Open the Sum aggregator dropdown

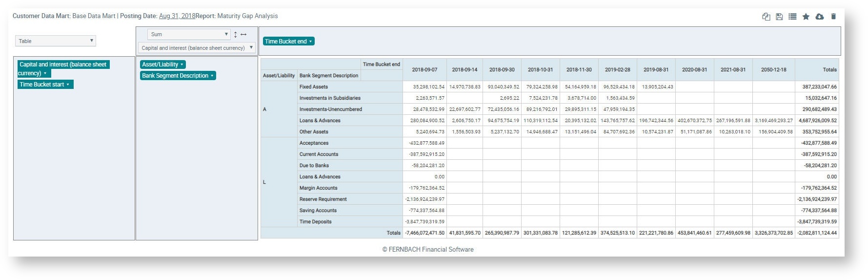(x=188, y=35)
